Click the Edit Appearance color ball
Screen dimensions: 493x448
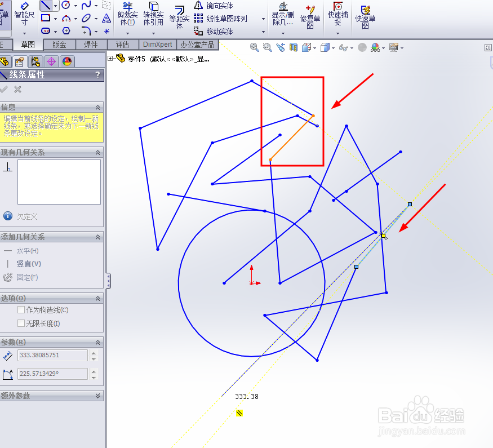[x=375, y=47]
